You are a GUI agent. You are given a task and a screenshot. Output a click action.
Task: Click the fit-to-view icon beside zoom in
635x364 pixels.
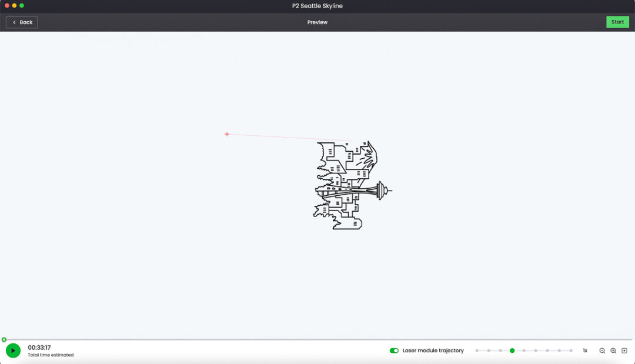[x=624, y=350]
